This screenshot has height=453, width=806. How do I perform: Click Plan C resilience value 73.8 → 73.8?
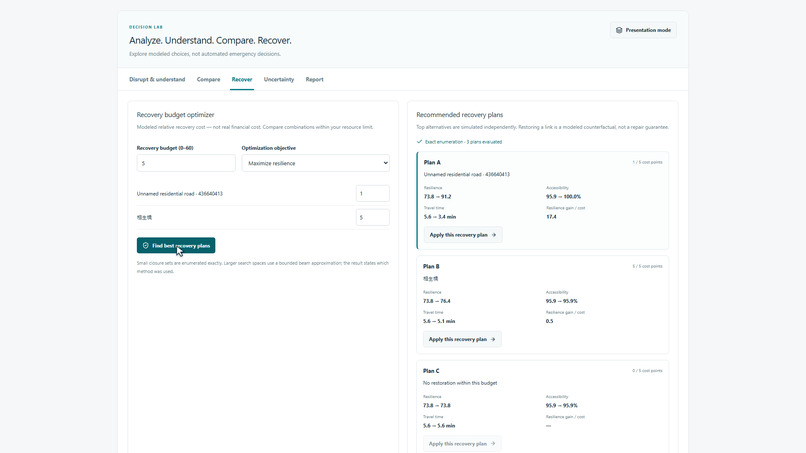coord(436,406)
